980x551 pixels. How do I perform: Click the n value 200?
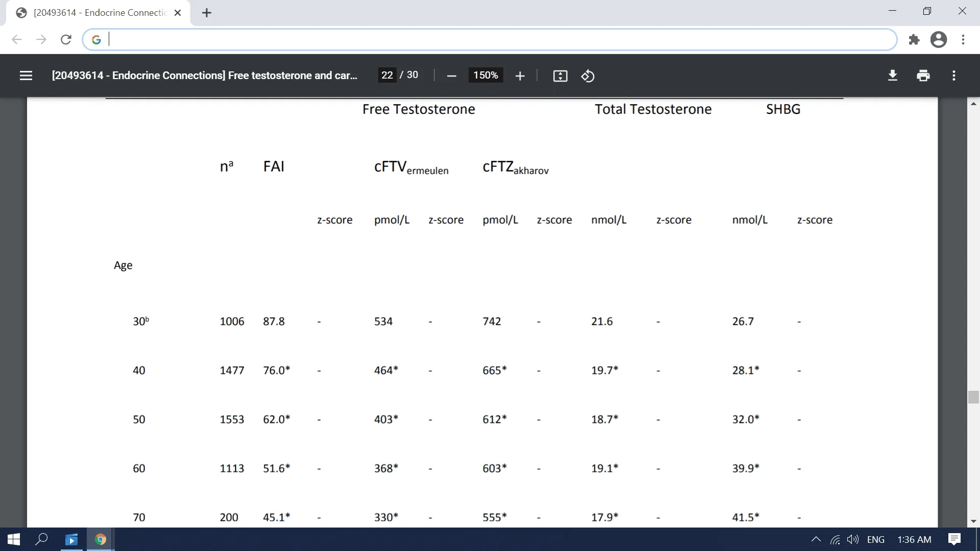[x=229, y=517]
